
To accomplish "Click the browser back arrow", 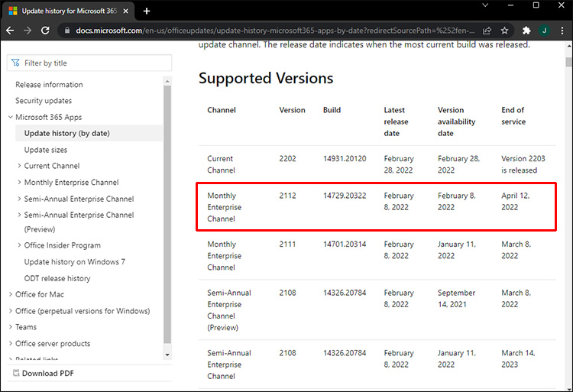I will (10, 31).
